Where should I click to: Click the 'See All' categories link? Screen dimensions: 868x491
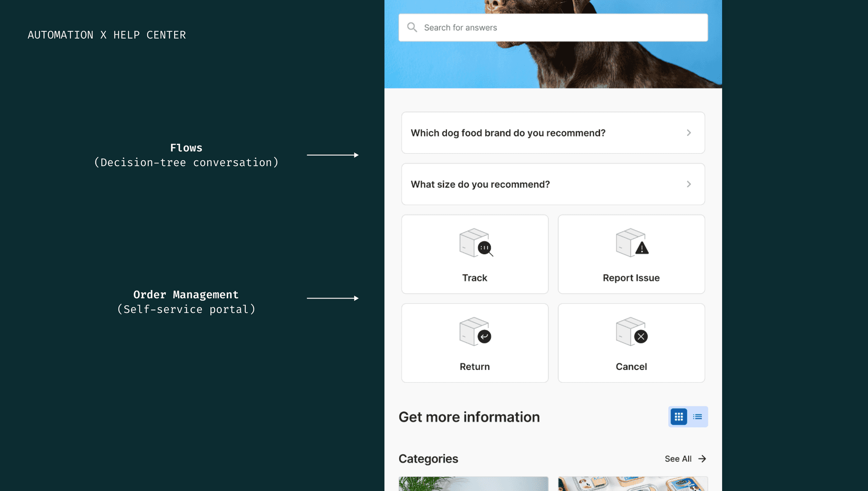coord(678,459)
